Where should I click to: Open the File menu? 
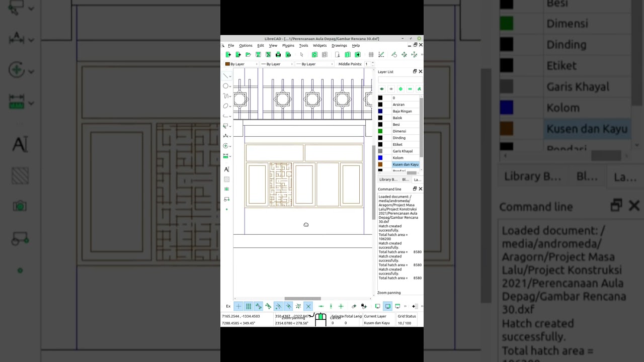pyautogui.click(x=231, y=45)
